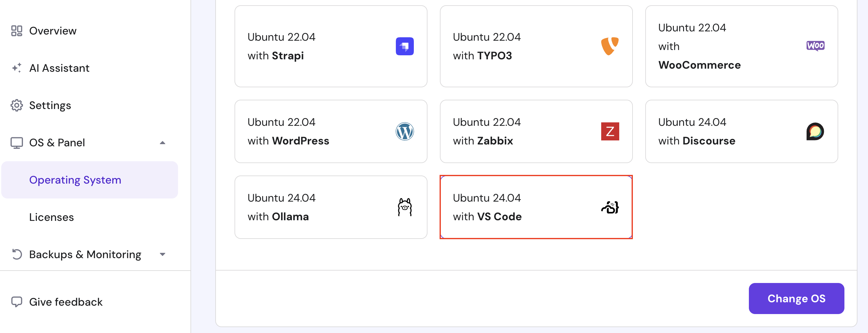Click the WordPress logo icon
868x333 pixels.
[404, 131]
